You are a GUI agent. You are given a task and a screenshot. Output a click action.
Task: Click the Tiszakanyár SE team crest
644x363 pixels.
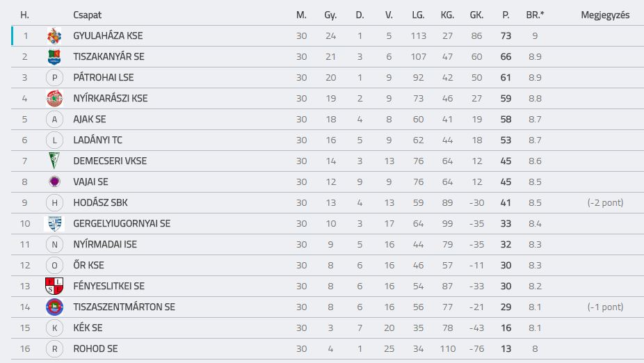coord(54,56)
